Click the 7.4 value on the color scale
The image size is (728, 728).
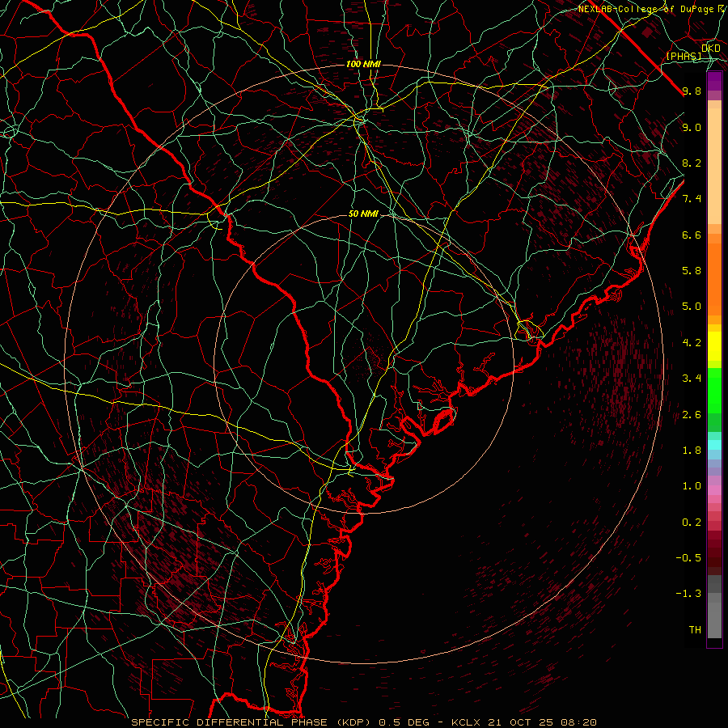(692, 199)
